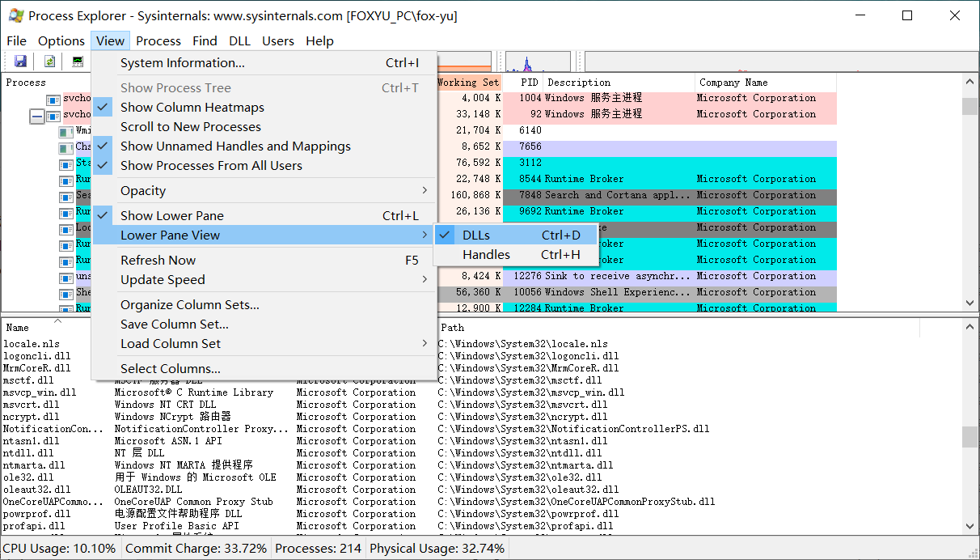Enable Scroll to New Processes

click(x=264, y=126)
